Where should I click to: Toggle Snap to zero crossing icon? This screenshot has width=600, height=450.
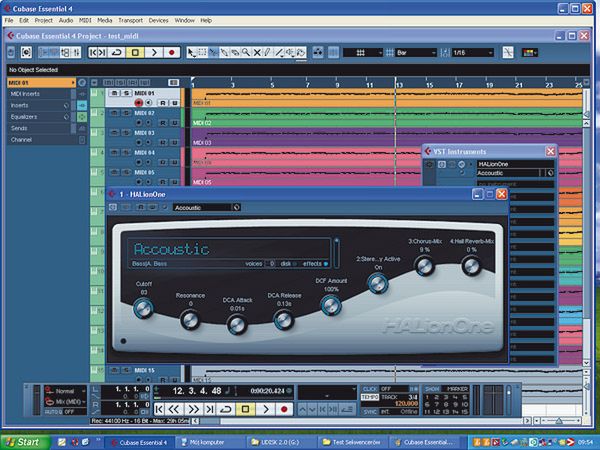click(x=508, y=52)
